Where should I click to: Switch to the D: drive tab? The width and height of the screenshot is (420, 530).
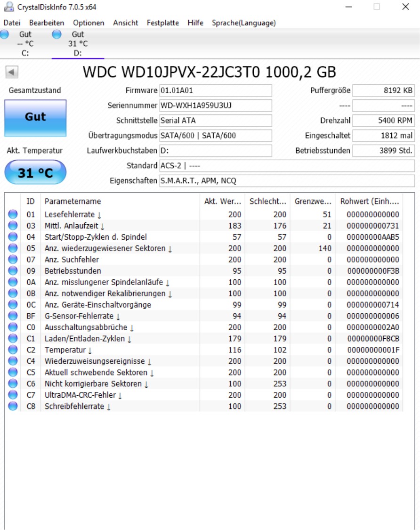78,44
